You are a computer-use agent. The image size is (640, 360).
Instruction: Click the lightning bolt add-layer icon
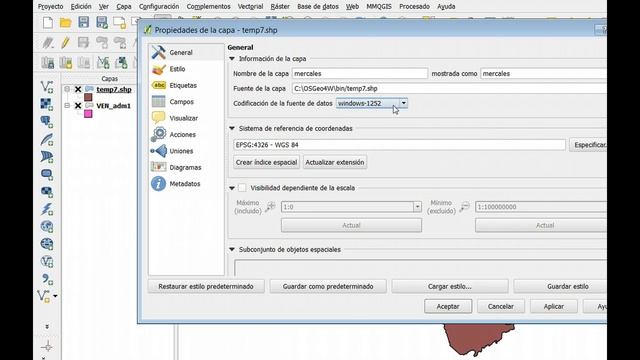pyautogui.click(x=47, y=209)
